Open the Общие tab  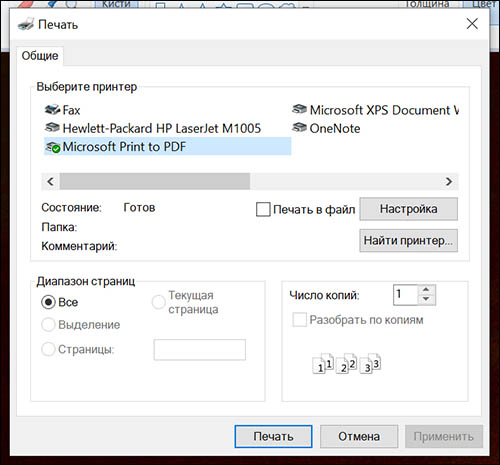click(x=40, y=56)
